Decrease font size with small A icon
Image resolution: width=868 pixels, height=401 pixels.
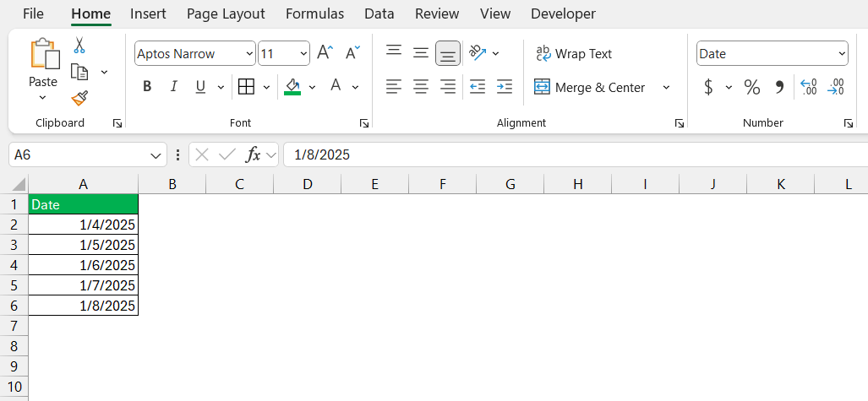(352, 53)
